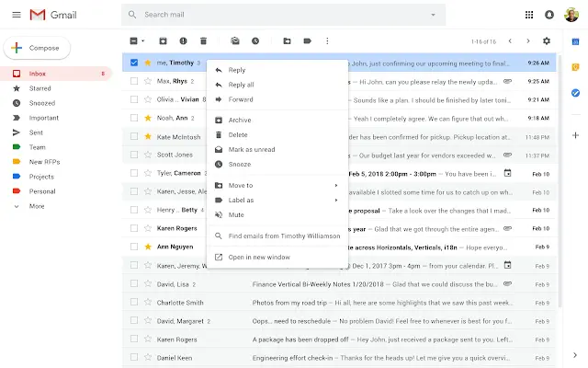Open the Keep side panel icon
The width and height of the screenshot is (588, 368).
(x=575, y=67)
